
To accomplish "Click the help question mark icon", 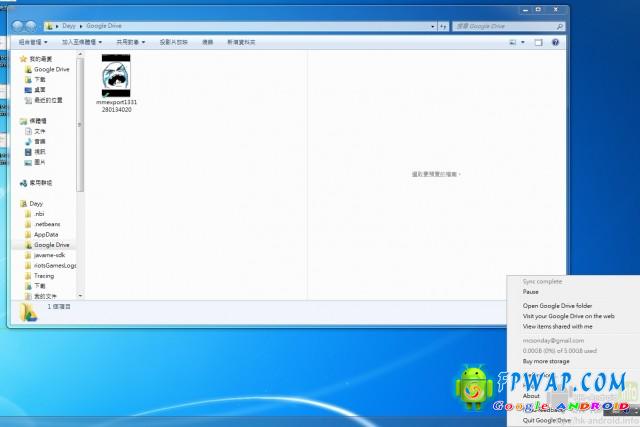I will [555, 42].
